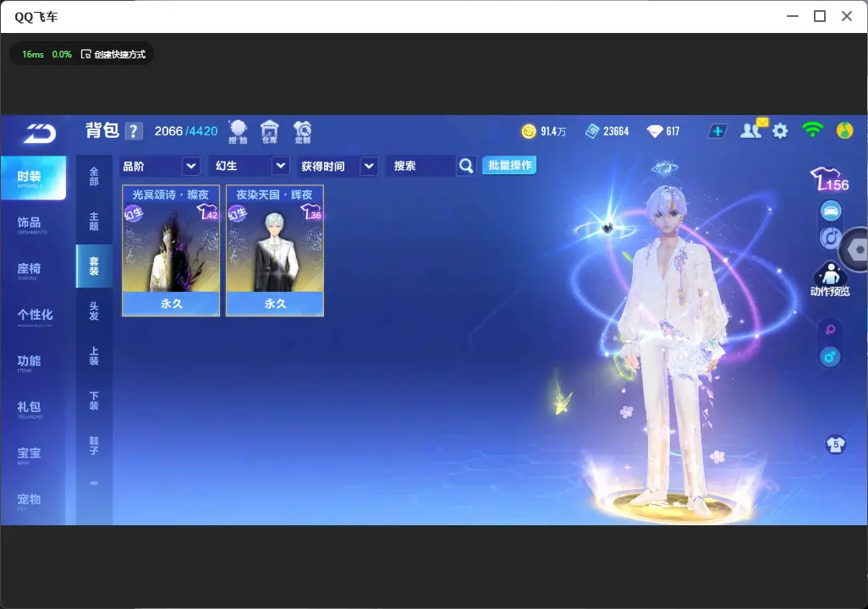Select the 光冥颂诗·璨夜 outfit thumbnail
This screenshot has height=609, width=868.
pyautogui.click(x=171, y=251)
